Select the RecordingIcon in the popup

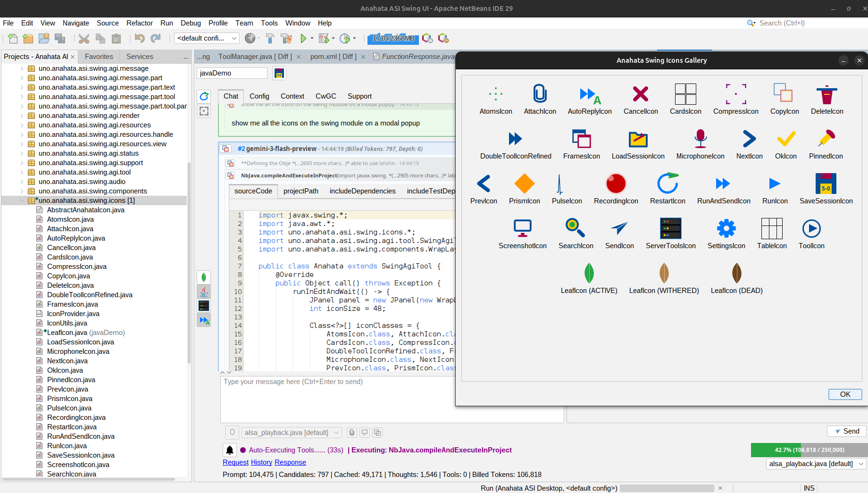615,184
